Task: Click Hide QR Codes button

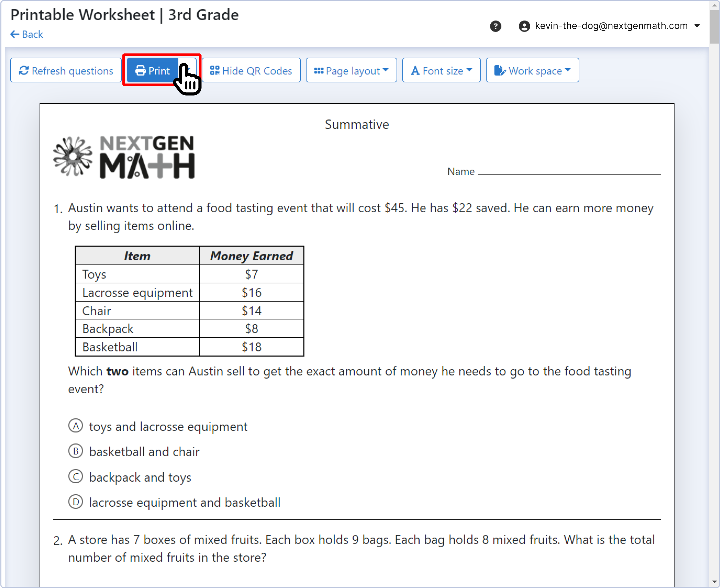Action: [251, 70]
